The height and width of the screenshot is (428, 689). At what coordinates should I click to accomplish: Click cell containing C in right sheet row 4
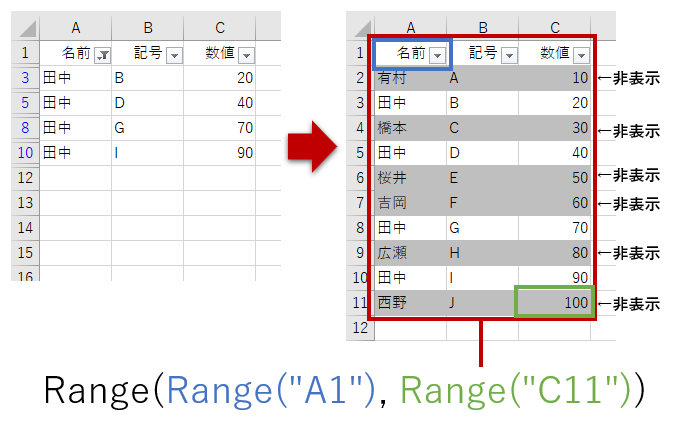(482, 128)
